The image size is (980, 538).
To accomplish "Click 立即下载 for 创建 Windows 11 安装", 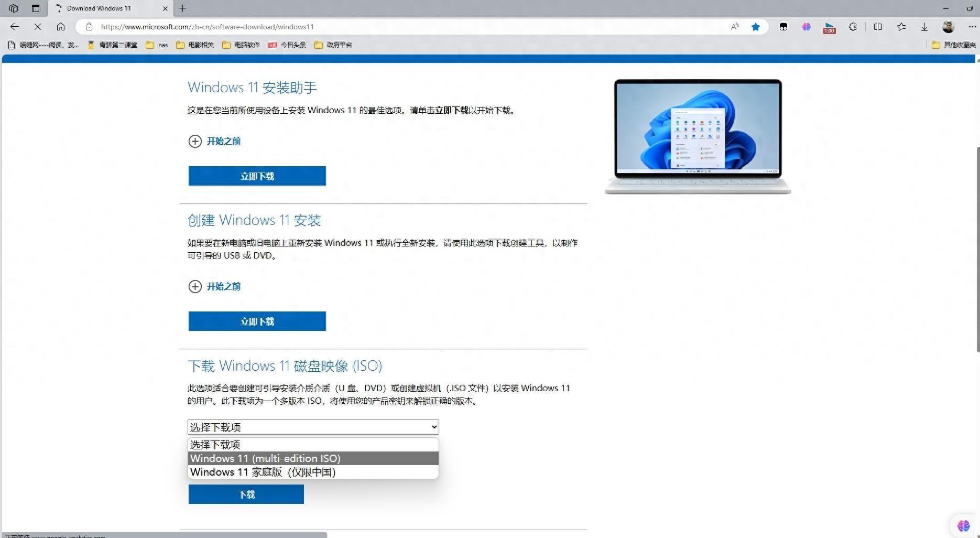I will point(257,321).
